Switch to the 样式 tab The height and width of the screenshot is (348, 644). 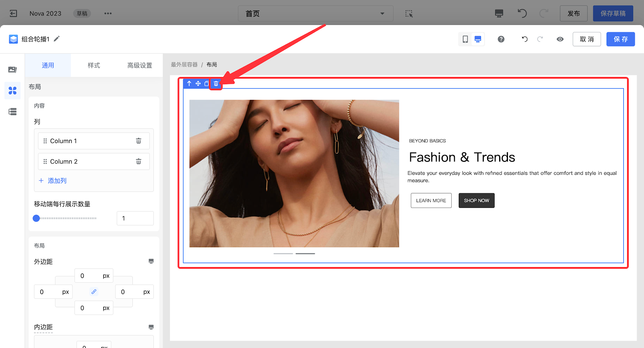point(94,65)
